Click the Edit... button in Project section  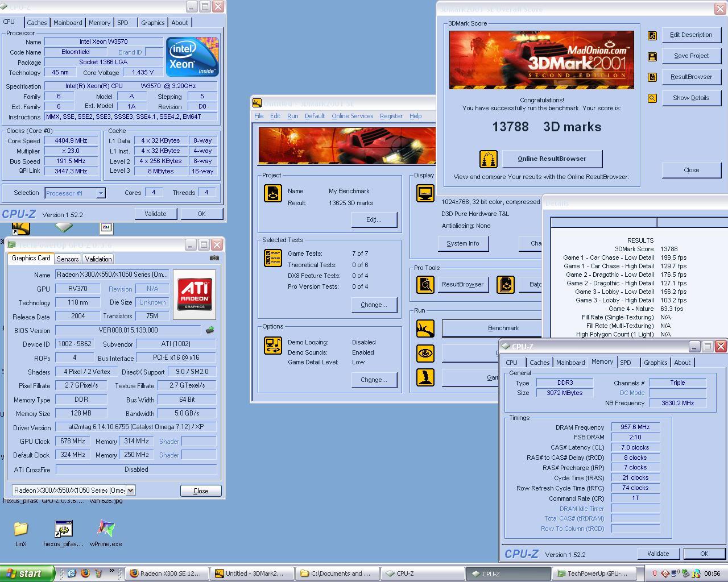(374, 219)
